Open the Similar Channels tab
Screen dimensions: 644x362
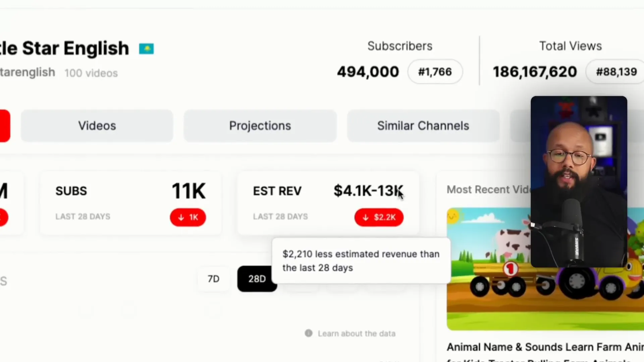pyautogui.click(x=423, y=126)
